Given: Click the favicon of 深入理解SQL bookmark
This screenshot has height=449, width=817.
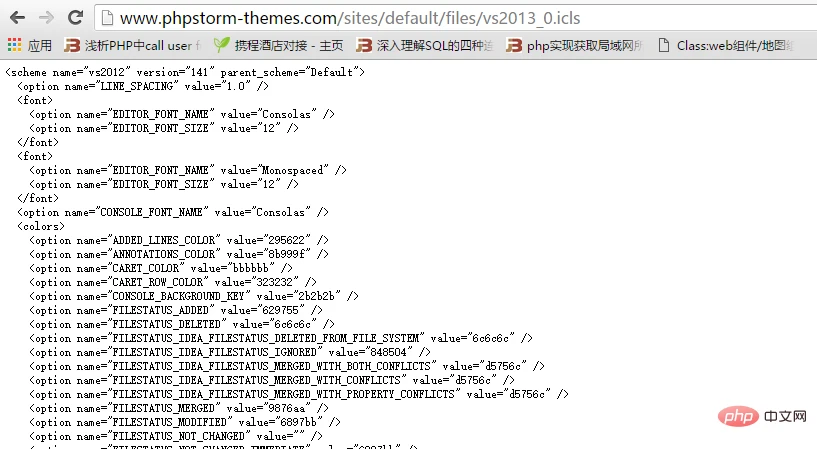Looking at the screenshot, I should (x=364, y=45).
